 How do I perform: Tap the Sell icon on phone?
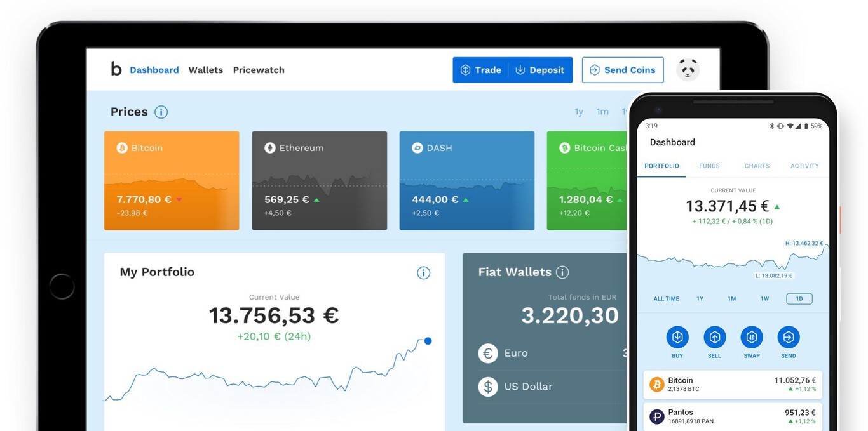coord(714,337)
